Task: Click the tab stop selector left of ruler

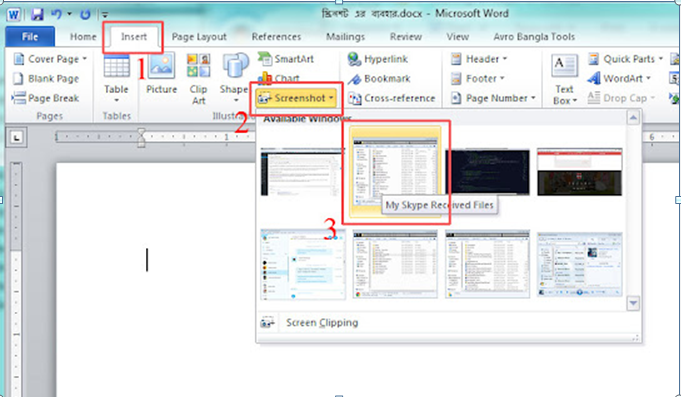Action: (x=17, y=138)
